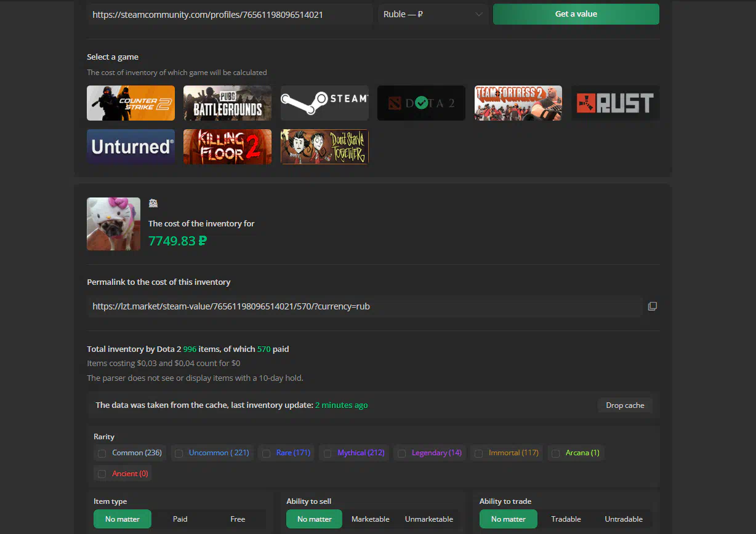Select the Paid item type
This screenshot has height=534, width=756.
pos(180,519)
